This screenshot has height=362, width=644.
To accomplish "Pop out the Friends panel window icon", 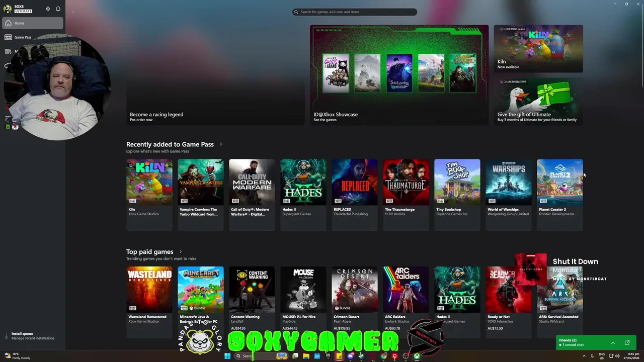I will [627, 343].
